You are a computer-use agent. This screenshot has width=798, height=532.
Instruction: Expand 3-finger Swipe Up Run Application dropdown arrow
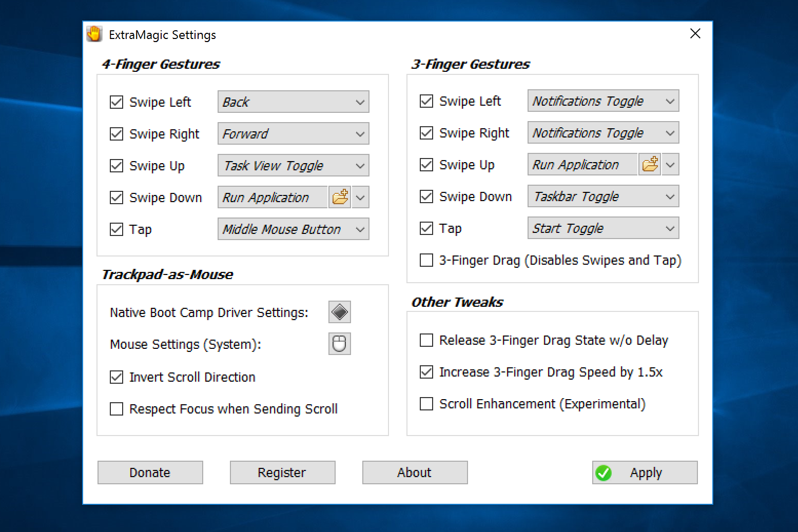[x=671, y=165]
